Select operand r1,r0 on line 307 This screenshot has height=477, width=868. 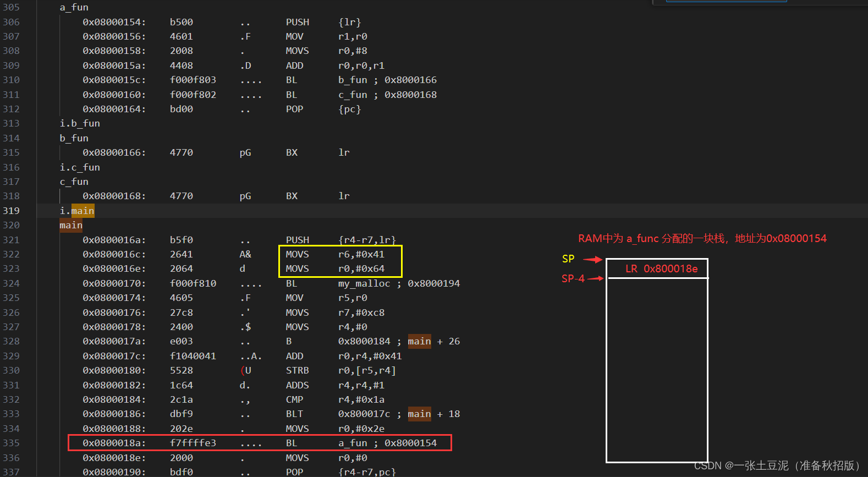pyautogui.click(x=353, y=36)
